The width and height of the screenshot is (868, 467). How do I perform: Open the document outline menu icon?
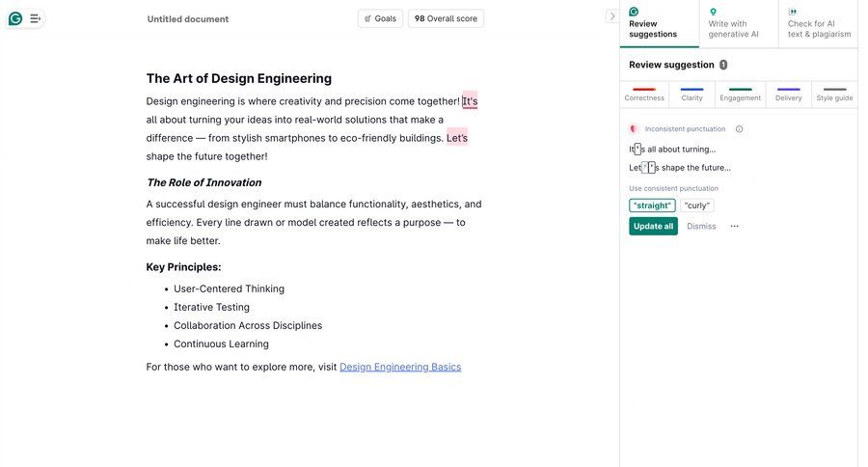click(35, 19)
